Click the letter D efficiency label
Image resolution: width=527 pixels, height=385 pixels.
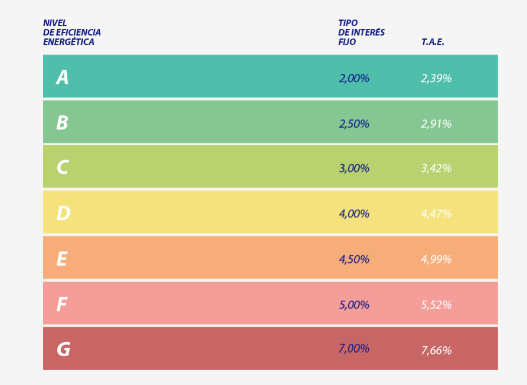tap(64, 213)
